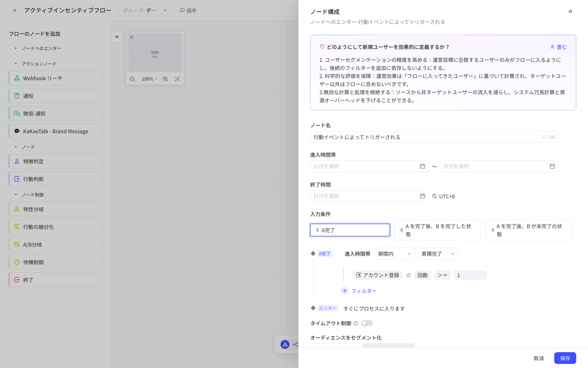Select the 通知 notification node icon
Screen dimensions: 588x368
pyautogui.click(x=17, y=96)
